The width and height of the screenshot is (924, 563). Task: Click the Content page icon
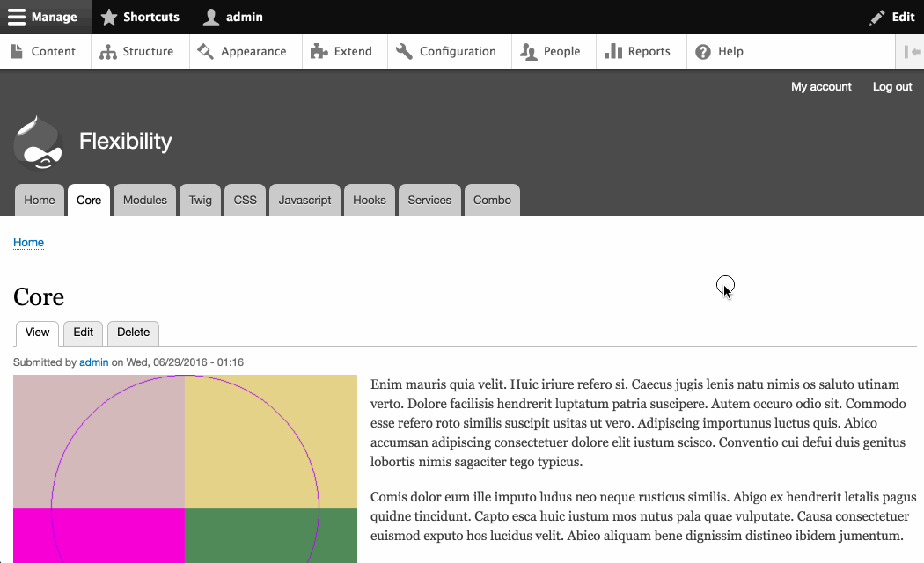[x=17, y=51]
